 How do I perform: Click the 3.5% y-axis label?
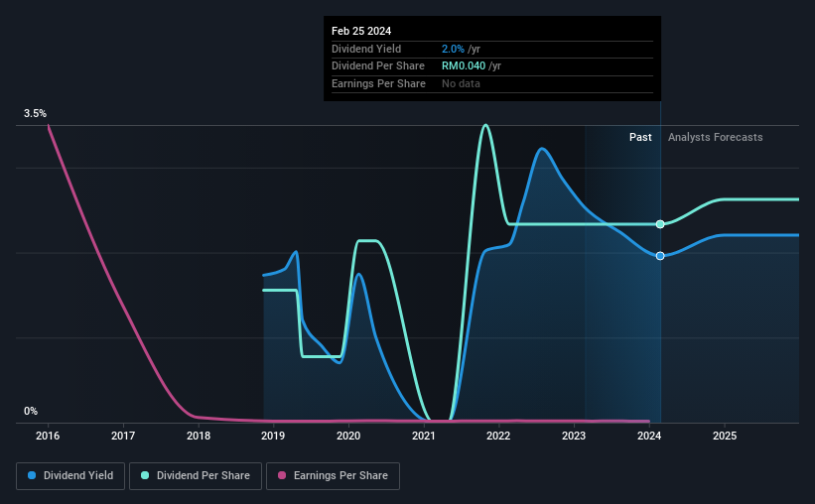pyautogui.click(x=35, y=113)
